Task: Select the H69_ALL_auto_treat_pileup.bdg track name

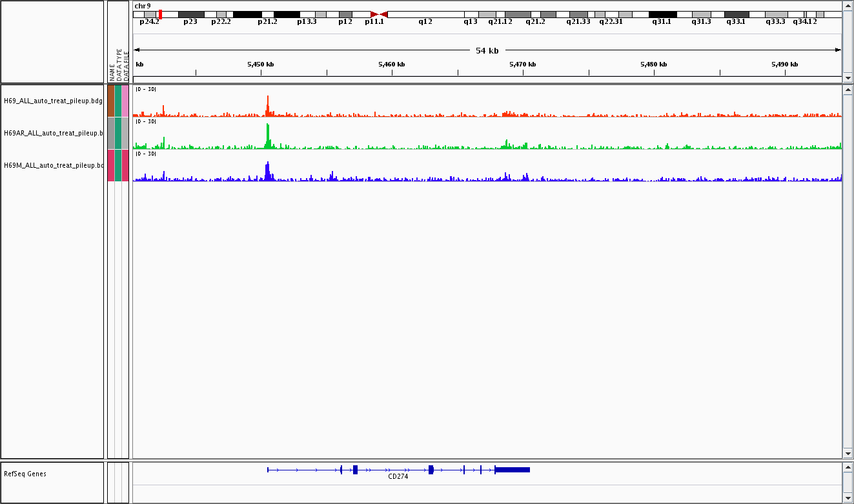Action: [x=53, y=101]
